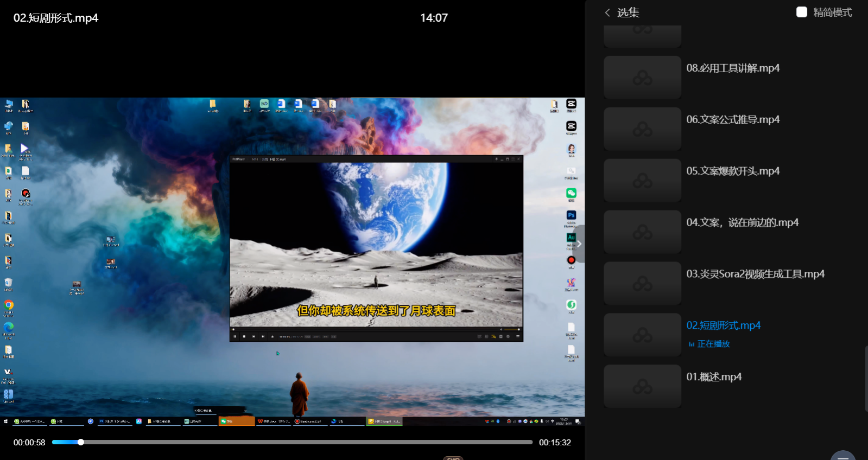Click the 精简模式 label text

pos(832,12)
